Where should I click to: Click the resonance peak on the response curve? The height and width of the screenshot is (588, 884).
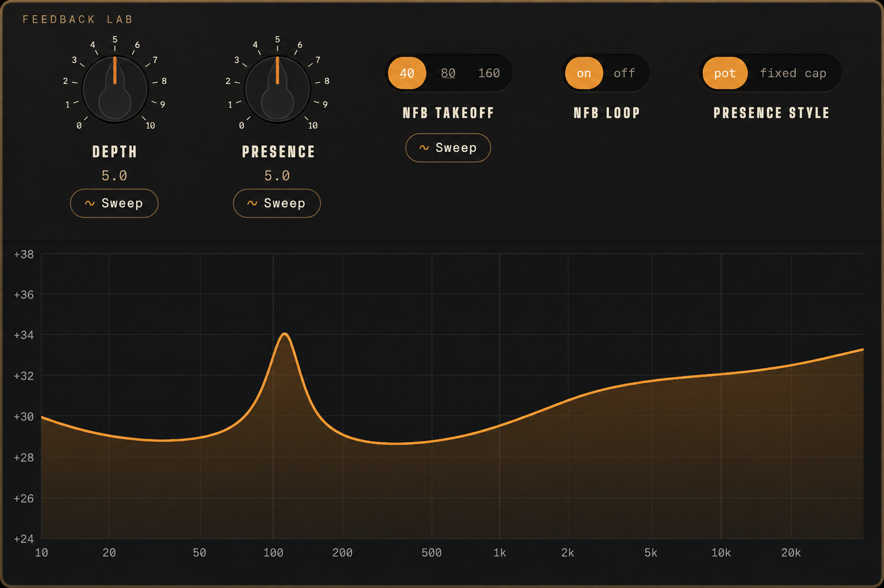pyautogui.click(x=285, y=334)
